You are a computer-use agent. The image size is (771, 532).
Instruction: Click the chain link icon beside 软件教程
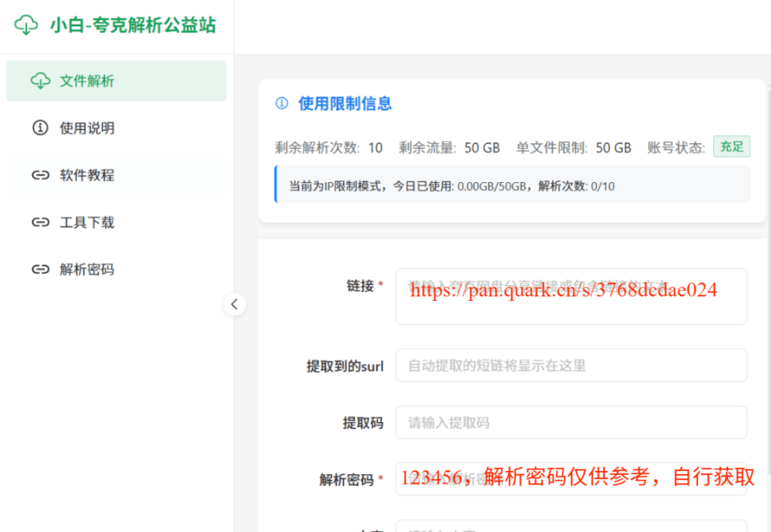pos(41,175)
